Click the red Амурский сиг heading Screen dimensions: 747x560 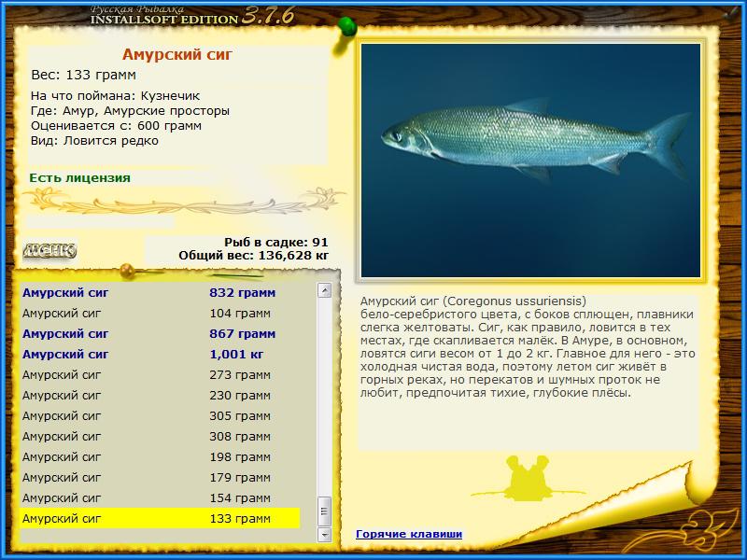pyautogui.click(x=177, y=54)
